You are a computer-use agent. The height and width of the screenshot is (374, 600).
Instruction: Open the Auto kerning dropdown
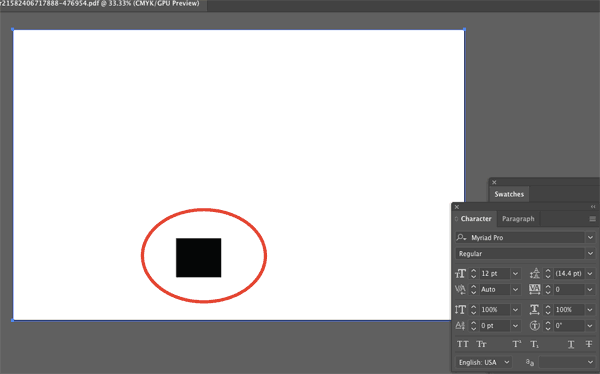[x=515, y=289]
